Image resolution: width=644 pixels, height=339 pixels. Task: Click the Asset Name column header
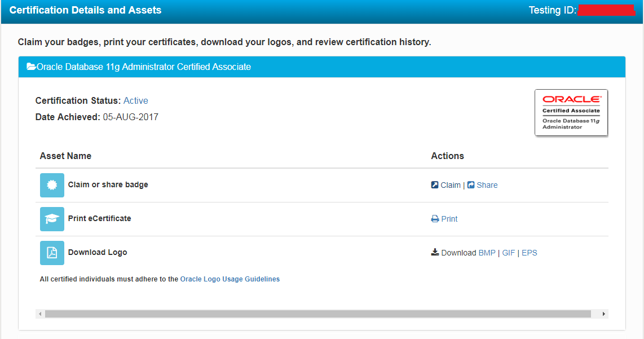click(66, 156)
